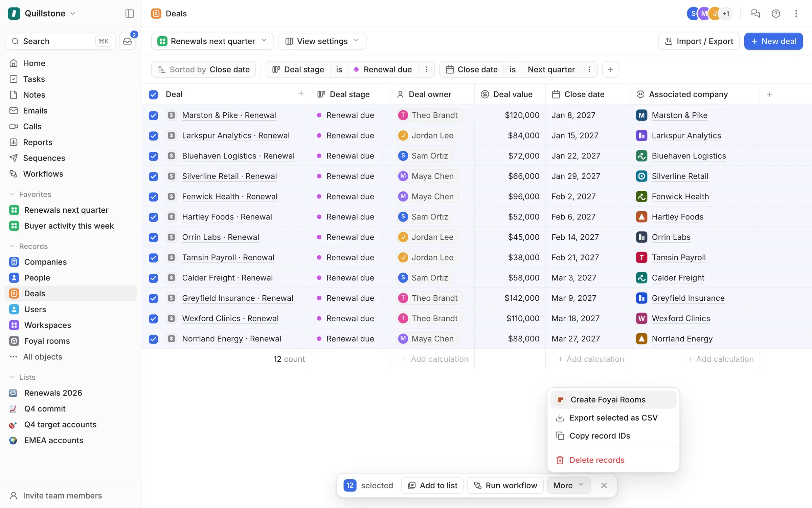Add a new column to the table
The width and height of the screenshot is (812, 508).
pos(769,94)
